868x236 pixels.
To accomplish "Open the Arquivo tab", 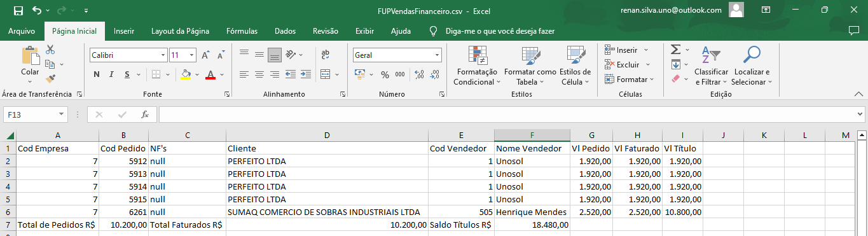I will tap(22, 31).
